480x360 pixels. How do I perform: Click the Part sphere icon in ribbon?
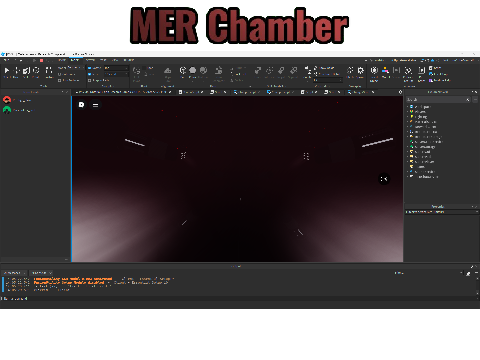pos(193,70)
